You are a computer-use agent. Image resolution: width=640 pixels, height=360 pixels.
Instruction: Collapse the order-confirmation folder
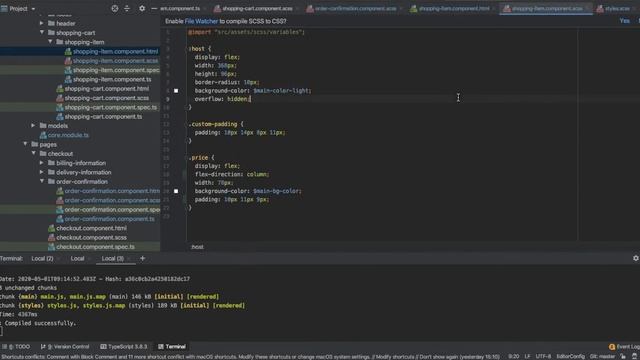coord(42,181)
